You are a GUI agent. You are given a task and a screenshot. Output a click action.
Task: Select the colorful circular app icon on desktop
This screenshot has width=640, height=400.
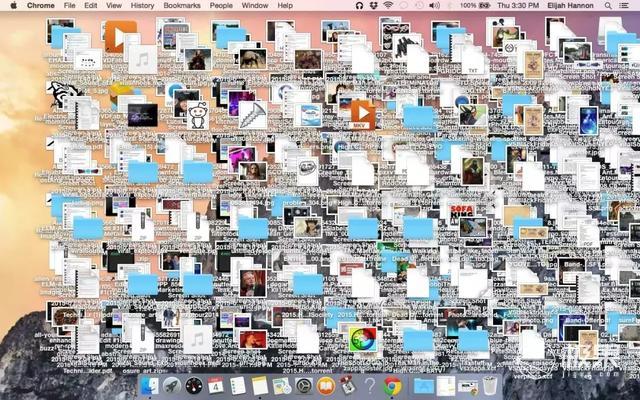pyautogui.click(x=362, y=339)
